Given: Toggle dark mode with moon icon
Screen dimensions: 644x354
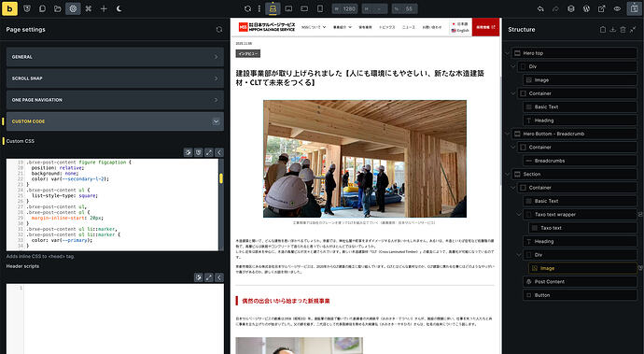Looking at the screenshot, I should (119, 8).
